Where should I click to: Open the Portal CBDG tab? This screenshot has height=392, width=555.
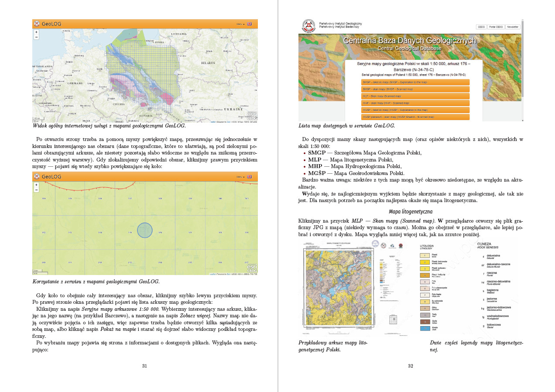coord(496,27)
